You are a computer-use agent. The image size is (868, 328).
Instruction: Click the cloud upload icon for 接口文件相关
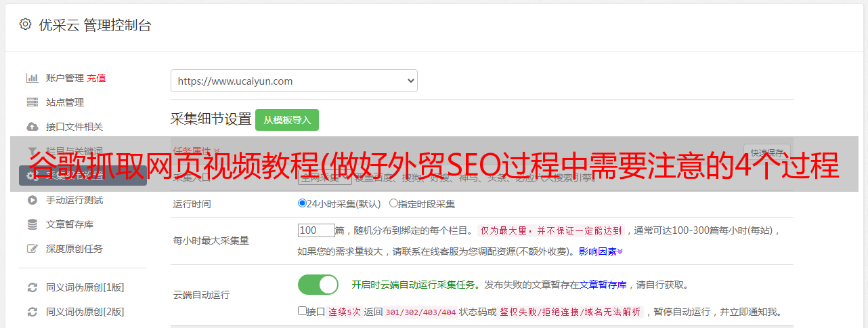[x=32, y=127]
